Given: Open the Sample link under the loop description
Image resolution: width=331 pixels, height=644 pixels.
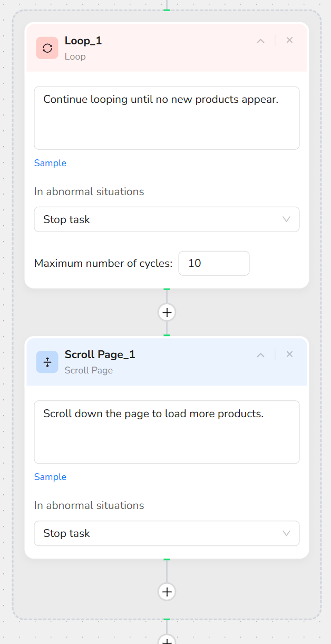Looking at the screenshot, I should coord(50,163).
